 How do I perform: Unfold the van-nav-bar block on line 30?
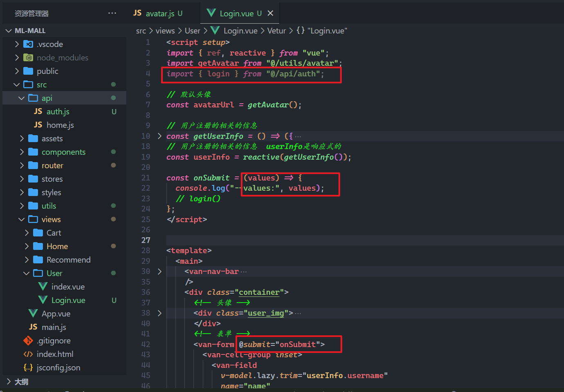point(159,271)
